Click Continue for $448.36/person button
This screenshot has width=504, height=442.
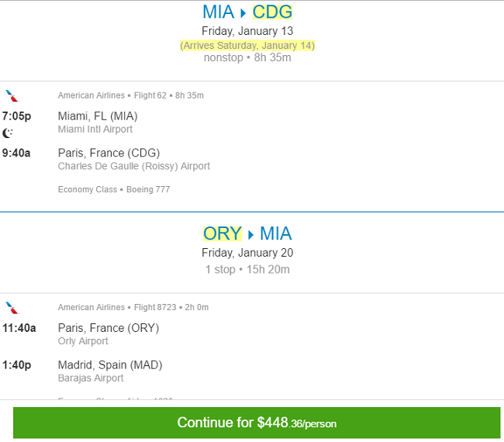pyautogui.click(x=257, y=423)
